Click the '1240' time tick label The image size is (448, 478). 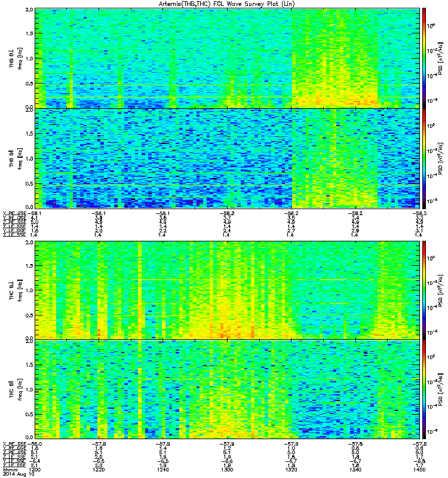click(x=162, y=470)
